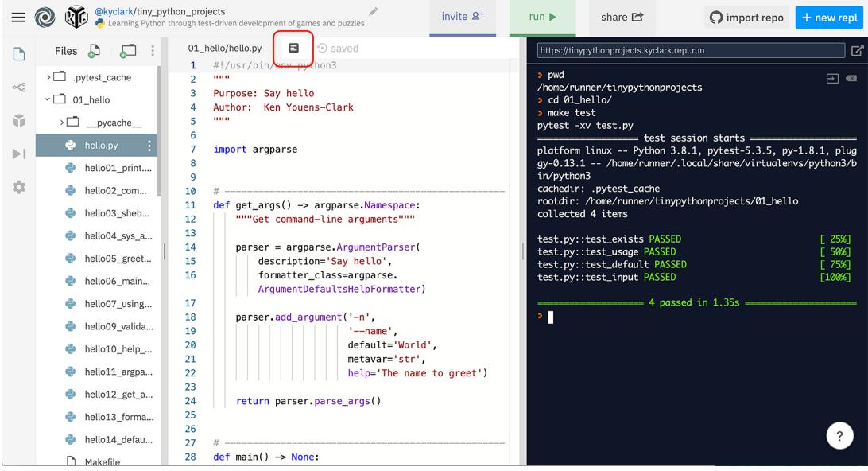Open the settings gear in sidebar
Image resolution: width=868 pixels, height=471 pixels.
17,188
